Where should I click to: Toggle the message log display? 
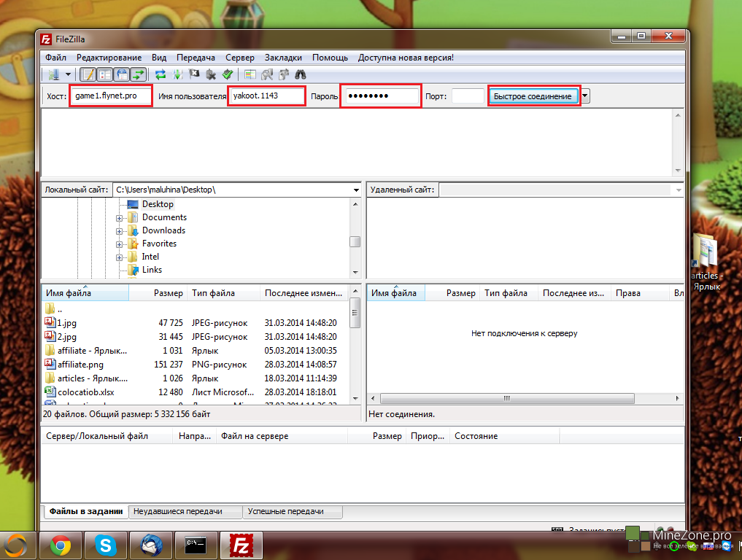88,74
